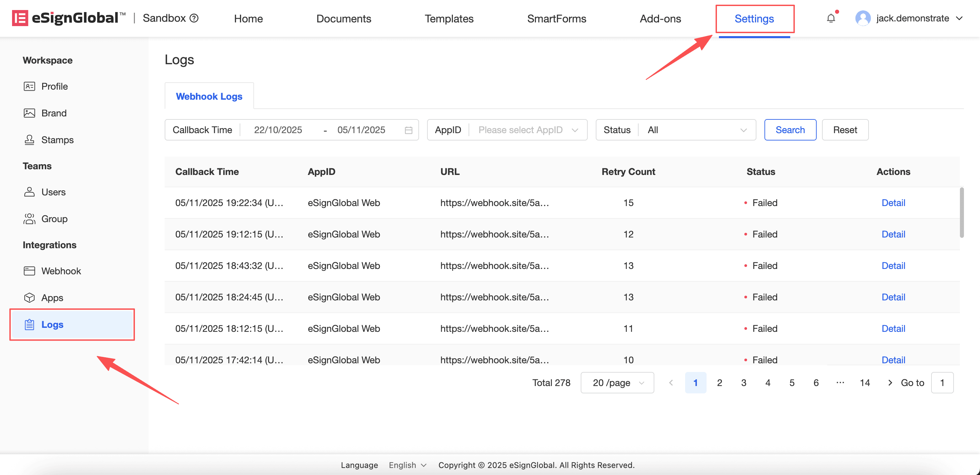Image resolution: width=980 pixels, height=475 pixels.
Task: Click the Apps cube icon in the sidebar
Action: pos(29,297)
